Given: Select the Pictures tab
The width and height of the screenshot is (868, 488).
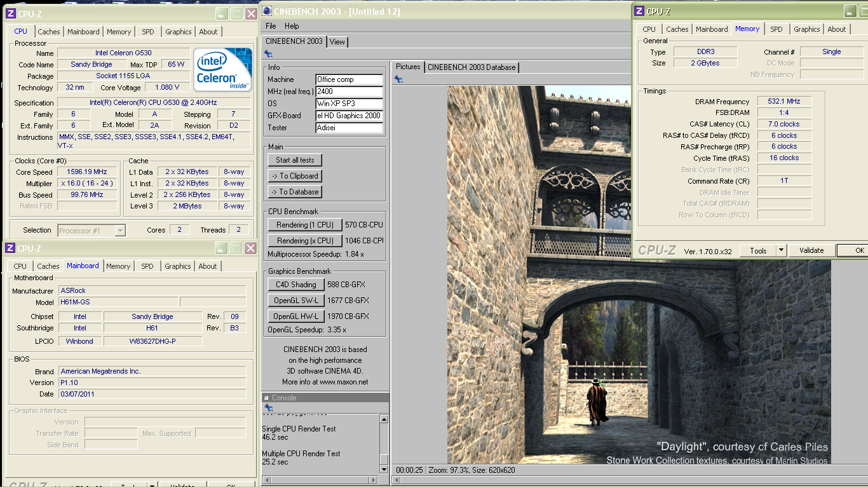Looking at the screenshot, I should coord(408,67).
